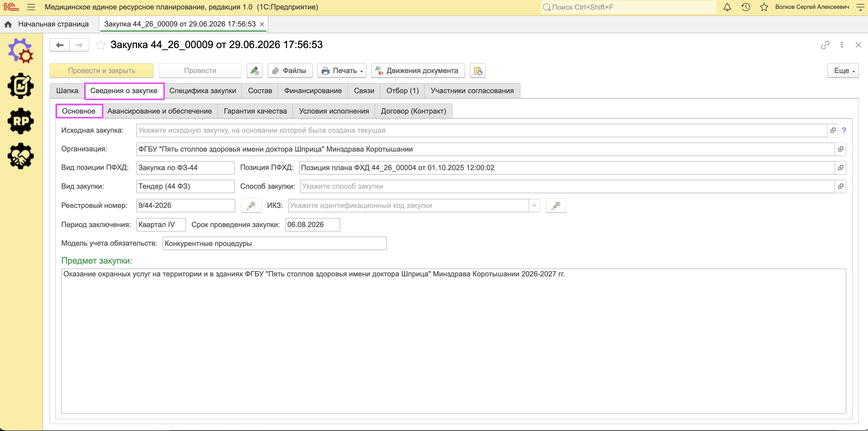Open the RP gear section in sidebar

pos(21,121)
